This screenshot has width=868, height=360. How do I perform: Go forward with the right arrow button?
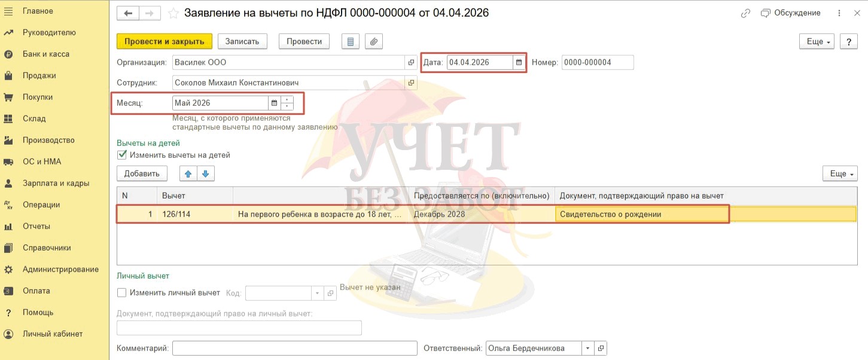(150, 13)
